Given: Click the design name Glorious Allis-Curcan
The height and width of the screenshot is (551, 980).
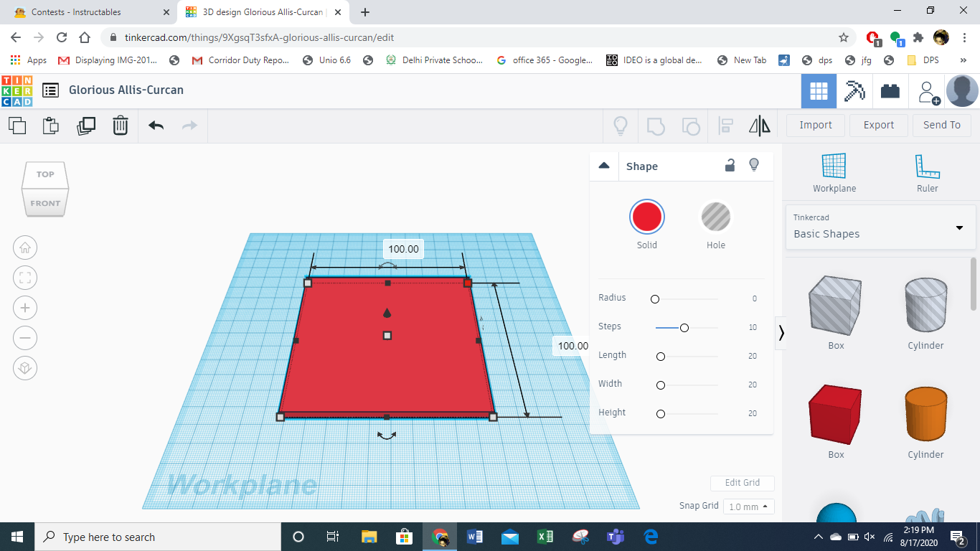Looking at the screenshot, I should (x=126, y=90).
